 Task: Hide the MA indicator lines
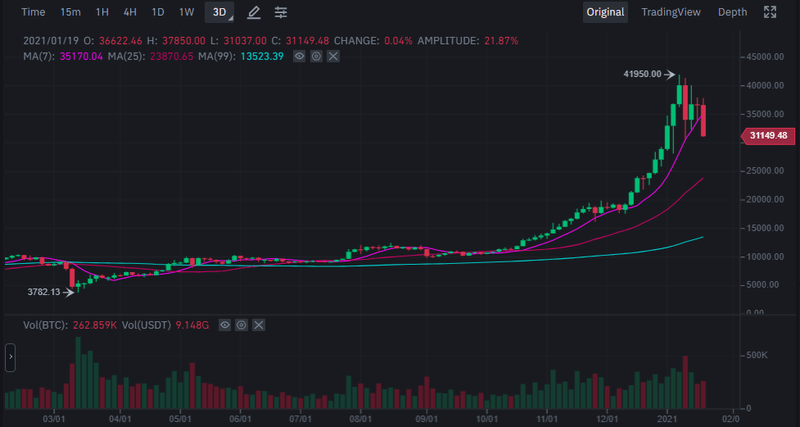[299, 57]
